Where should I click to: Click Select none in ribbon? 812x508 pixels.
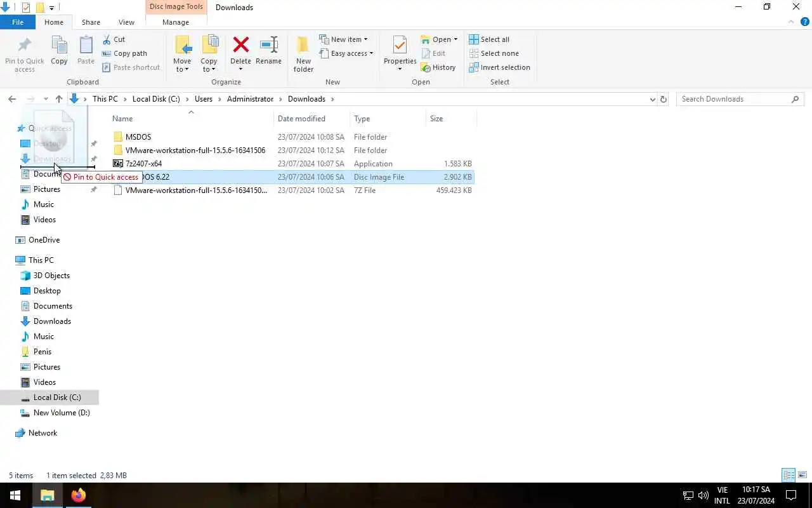point(494,53)
